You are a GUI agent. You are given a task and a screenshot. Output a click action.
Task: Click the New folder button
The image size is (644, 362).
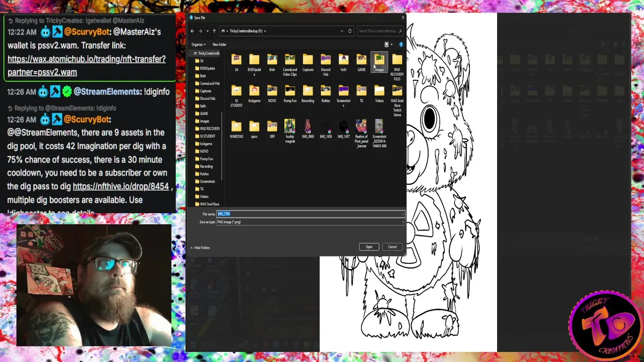click(219, 44)
